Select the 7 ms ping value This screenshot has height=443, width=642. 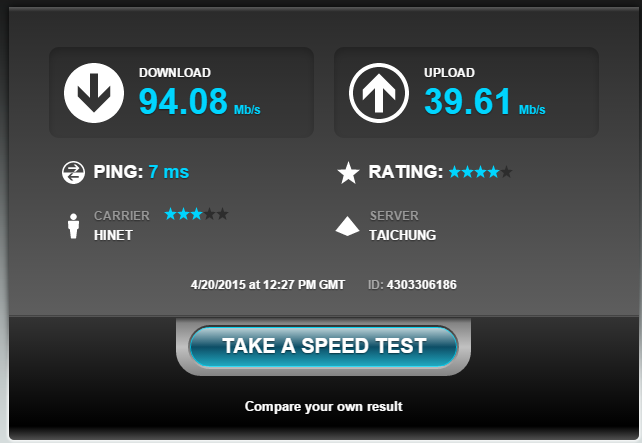click(169, 172)
